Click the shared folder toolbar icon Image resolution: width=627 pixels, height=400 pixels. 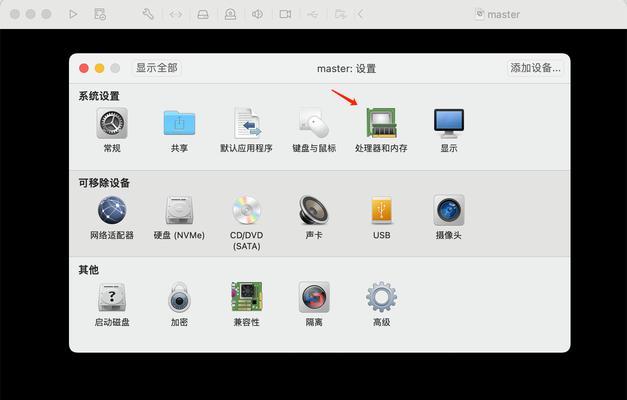tap(340, 14)
